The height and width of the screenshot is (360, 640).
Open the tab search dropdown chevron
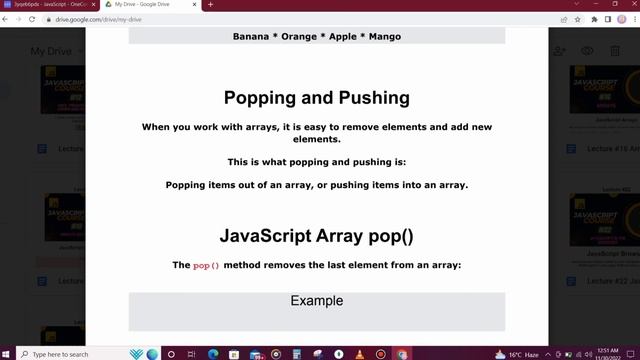(576, 4)
